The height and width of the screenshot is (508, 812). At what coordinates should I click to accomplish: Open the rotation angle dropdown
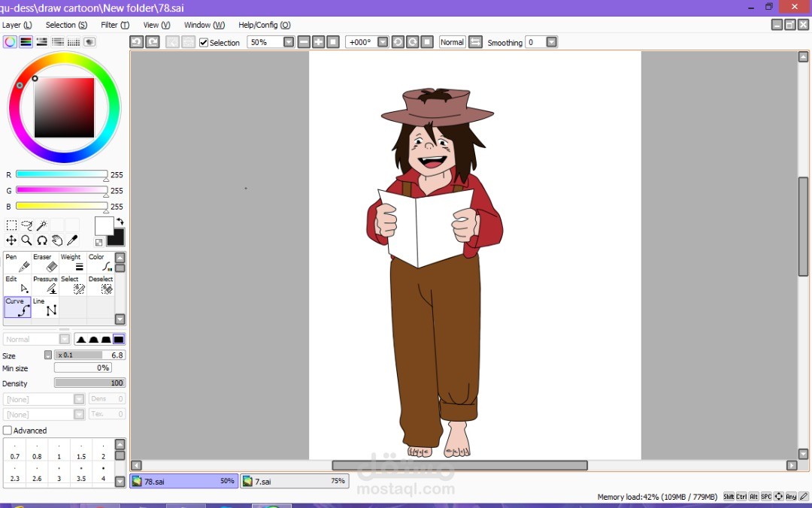(x=382, y=42)
